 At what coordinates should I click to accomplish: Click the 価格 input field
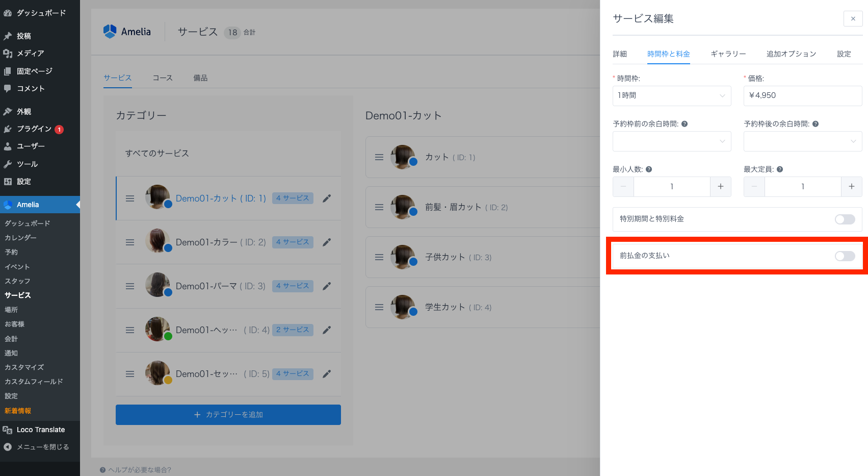(802, 96)
